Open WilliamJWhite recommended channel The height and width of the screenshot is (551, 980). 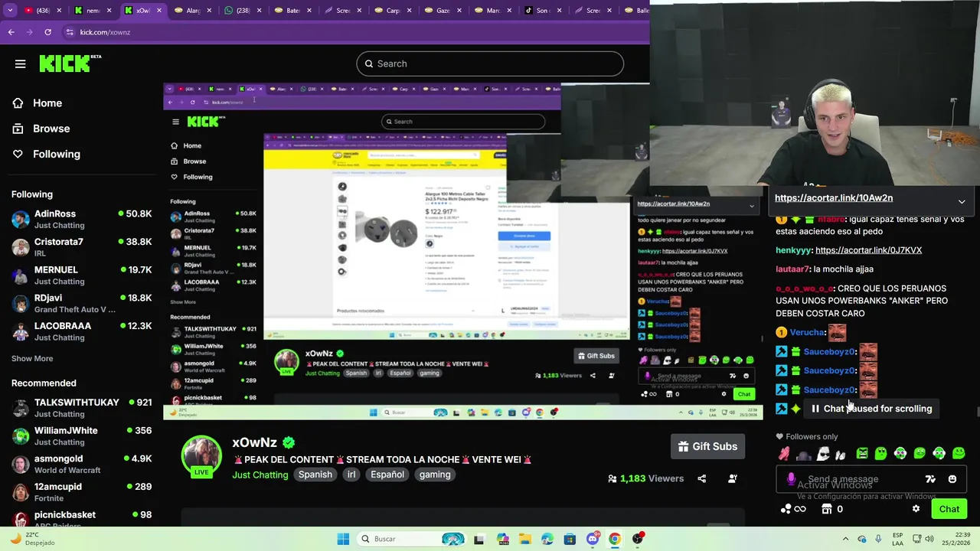(x=81, y=436)
